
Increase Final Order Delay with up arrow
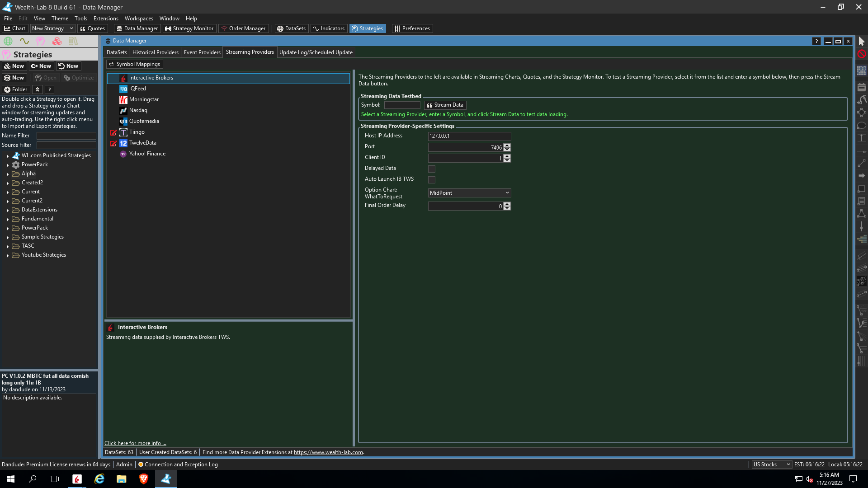[x=507, y=204]
